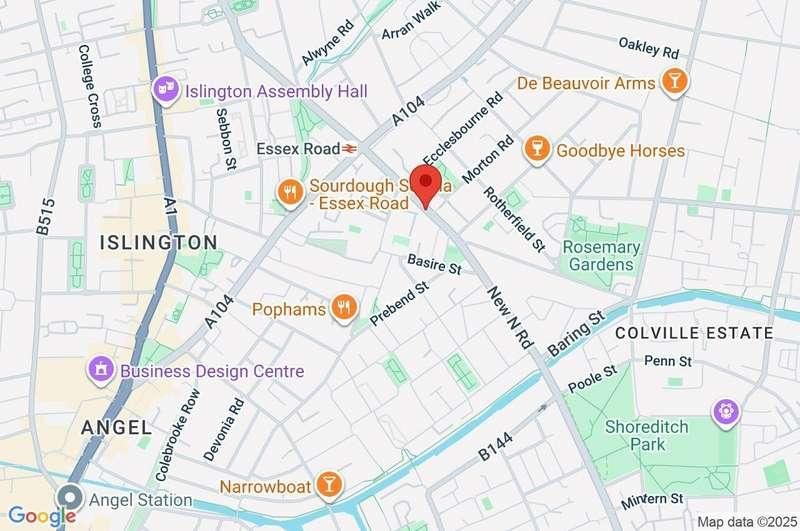Select the Narrowboat bar icon

click(x=329, y=486)
